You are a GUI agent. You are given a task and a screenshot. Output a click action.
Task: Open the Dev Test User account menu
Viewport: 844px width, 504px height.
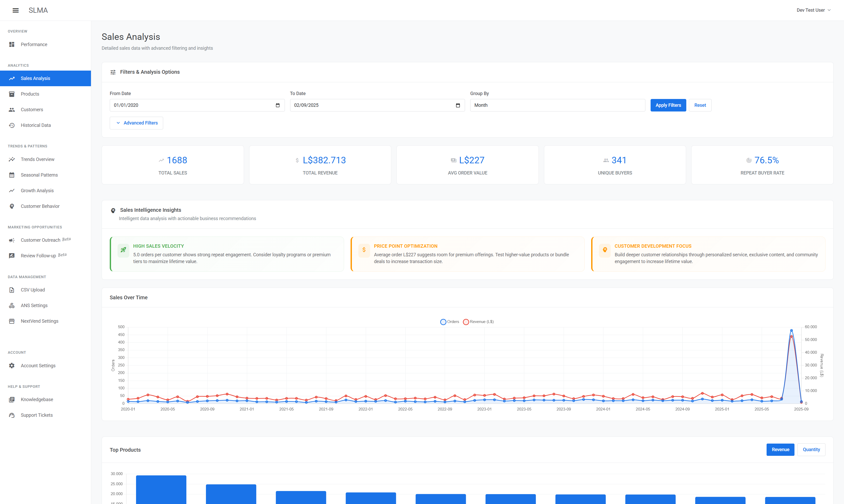pos(814,10)
